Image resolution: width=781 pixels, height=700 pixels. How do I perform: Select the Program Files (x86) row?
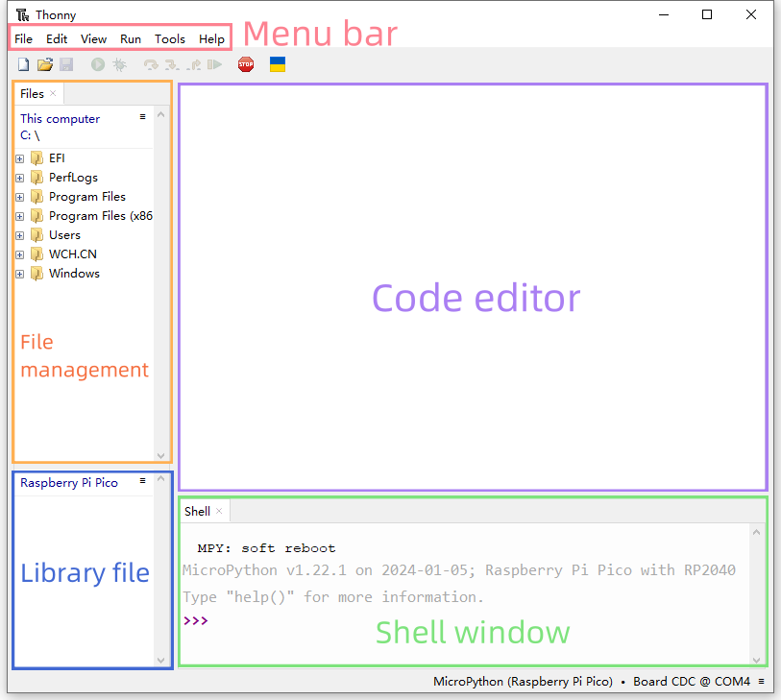click(x=85, y=216)
